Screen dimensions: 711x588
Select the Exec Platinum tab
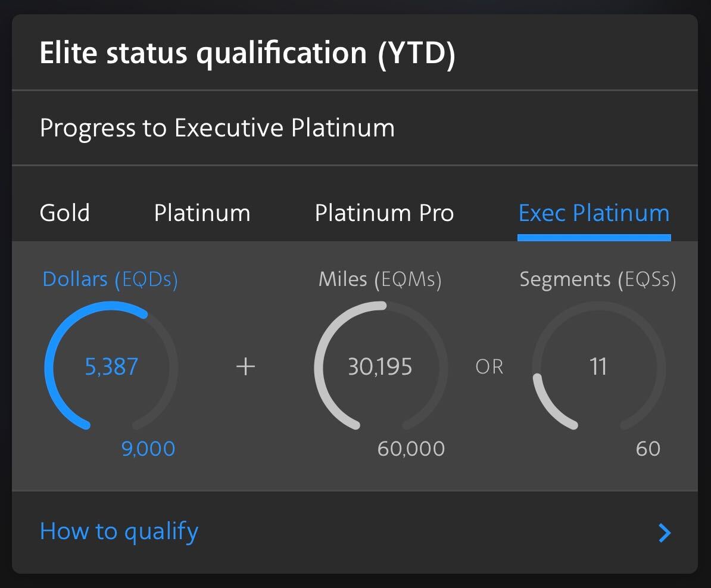click(x=594, y=213)
